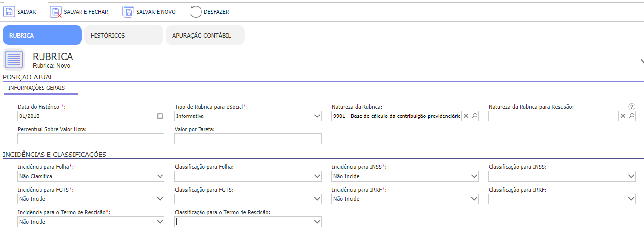644x233 pixels.
Task: Click the Percentual Sobre Valor Hora field
Action: (91, 139)
